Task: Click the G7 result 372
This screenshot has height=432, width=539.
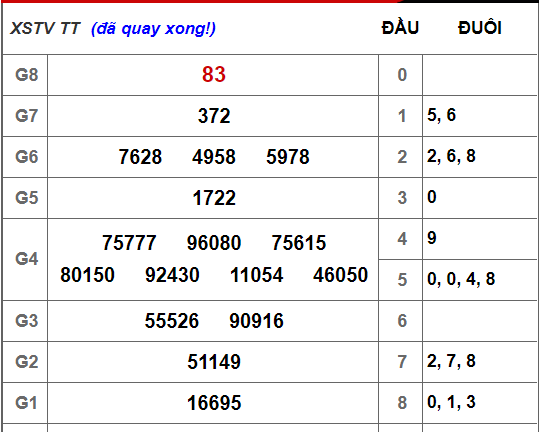Action: click(x=214, y=116)
